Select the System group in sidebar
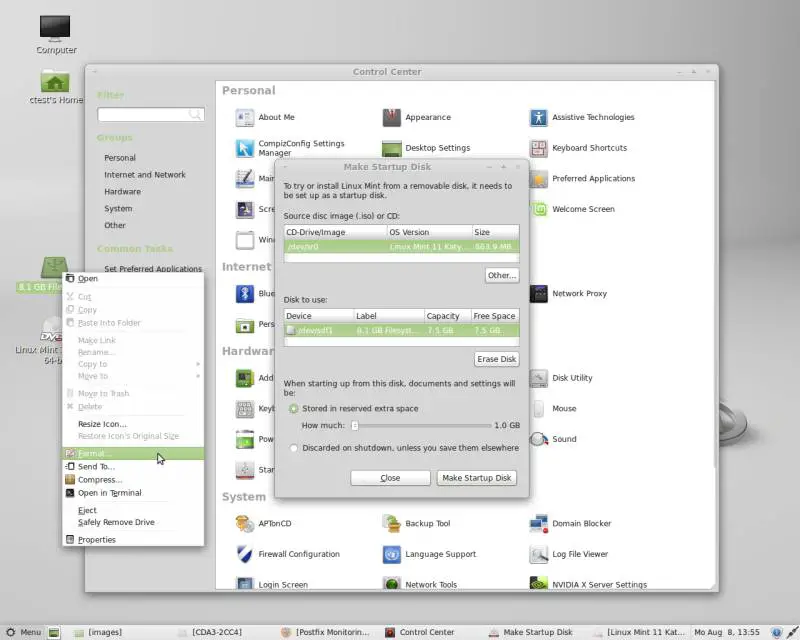Viewport: 800px width, 640px height. click(118, 209)
